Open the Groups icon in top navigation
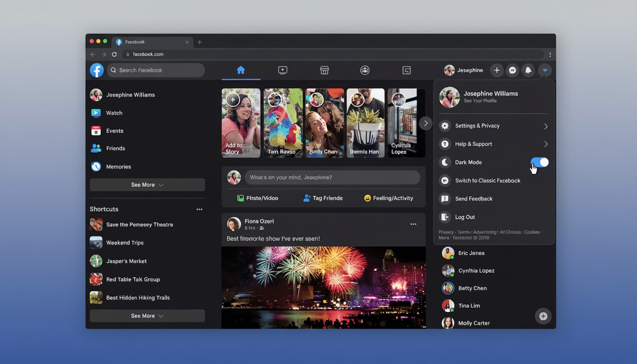 [365, 70]
